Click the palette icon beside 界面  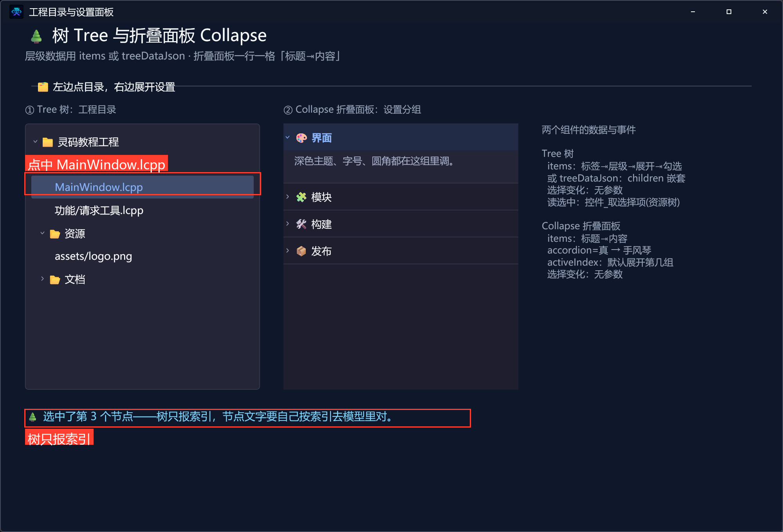301,138
